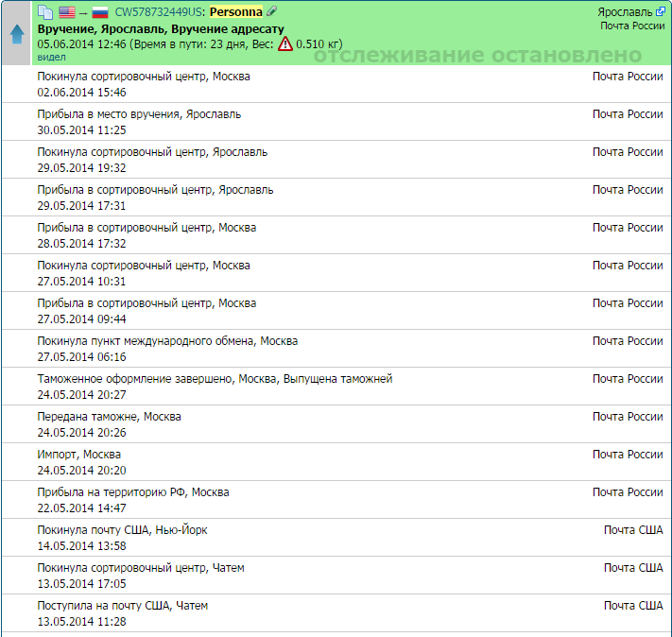This screenshot has width=672, height=637.
Task: Click the pencil edit icon beside Personna
Action: pos(272,12)
